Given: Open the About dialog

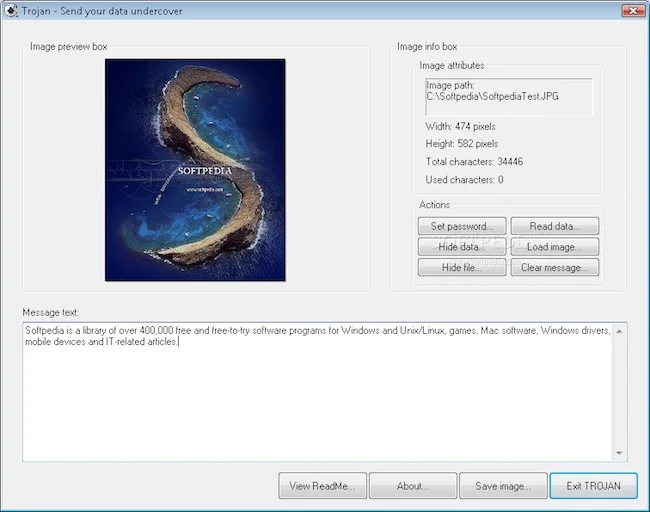Looking at the screenshot, I should click(413, 485).
